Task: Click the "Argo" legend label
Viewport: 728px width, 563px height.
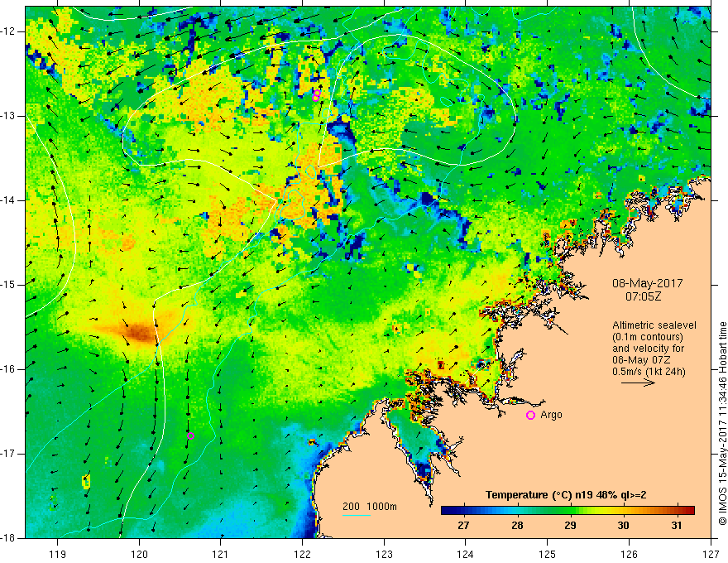Action: (x=551, y=415)
